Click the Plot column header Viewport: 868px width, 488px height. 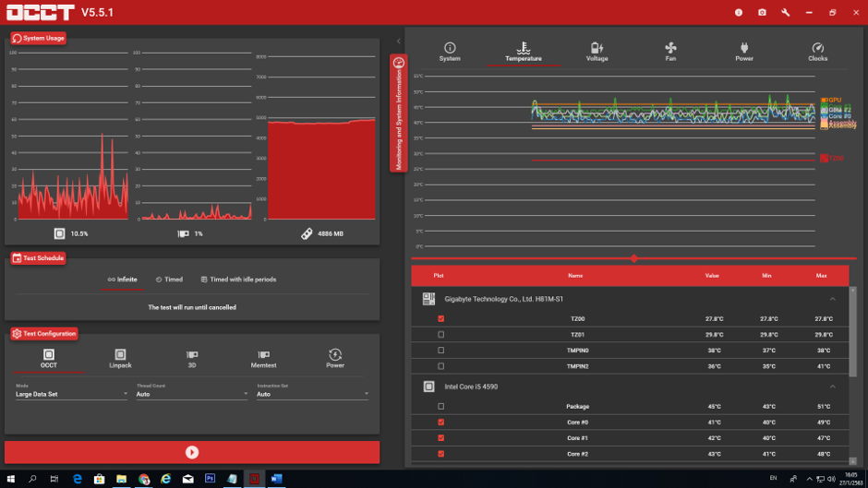(439, 276)
